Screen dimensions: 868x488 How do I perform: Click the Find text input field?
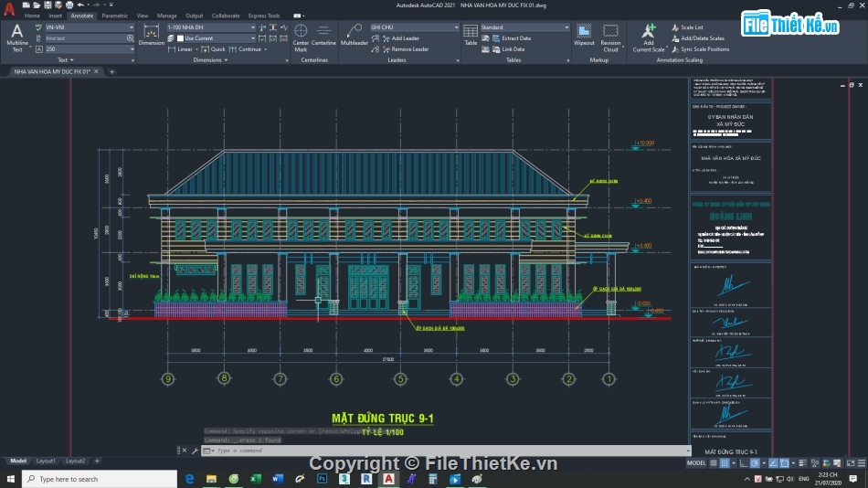point(85,38)
